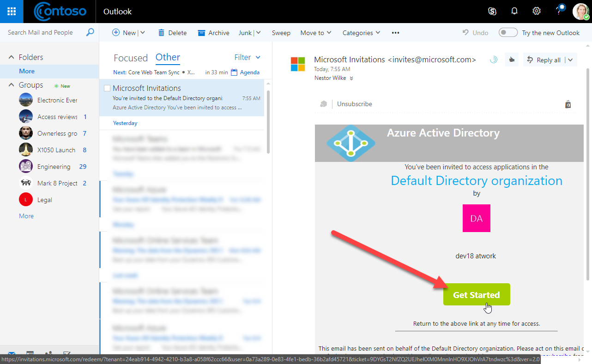The image size is (592, 364).
Task: Select the Other inbox tab
Action: (x=168, y=57)
